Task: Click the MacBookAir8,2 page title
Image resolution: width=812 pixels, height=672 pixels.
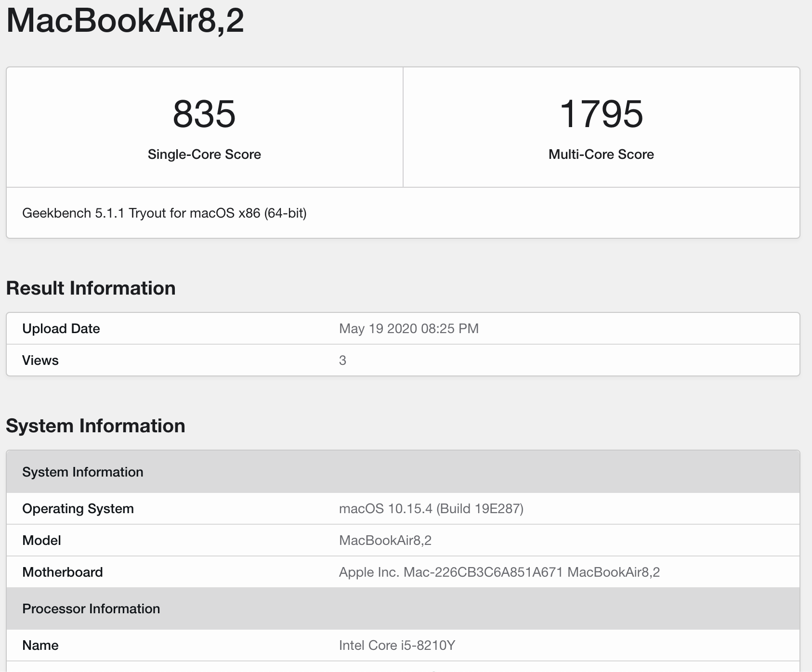Action: [x=125, y=20]
